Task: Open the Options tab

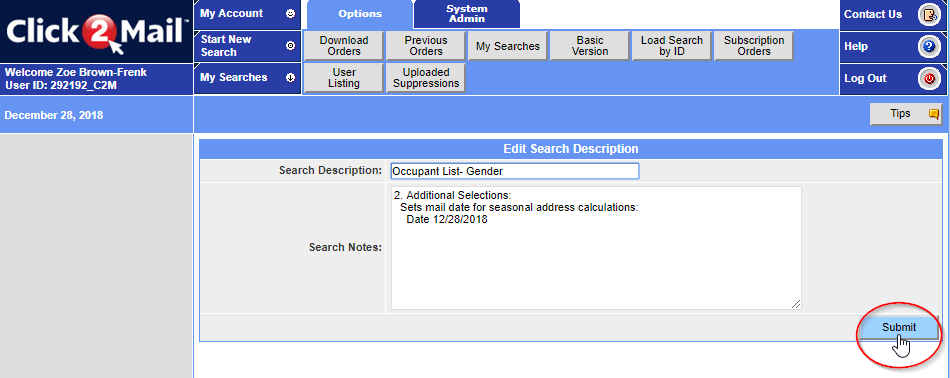Action: point(360,15)
